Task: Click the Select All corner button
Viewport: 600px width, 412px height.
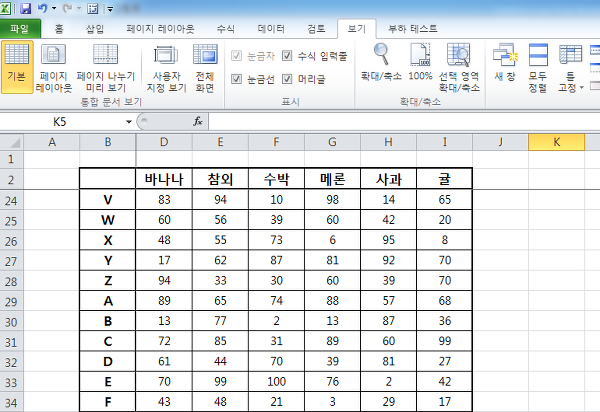Action: tap(11, 142)
